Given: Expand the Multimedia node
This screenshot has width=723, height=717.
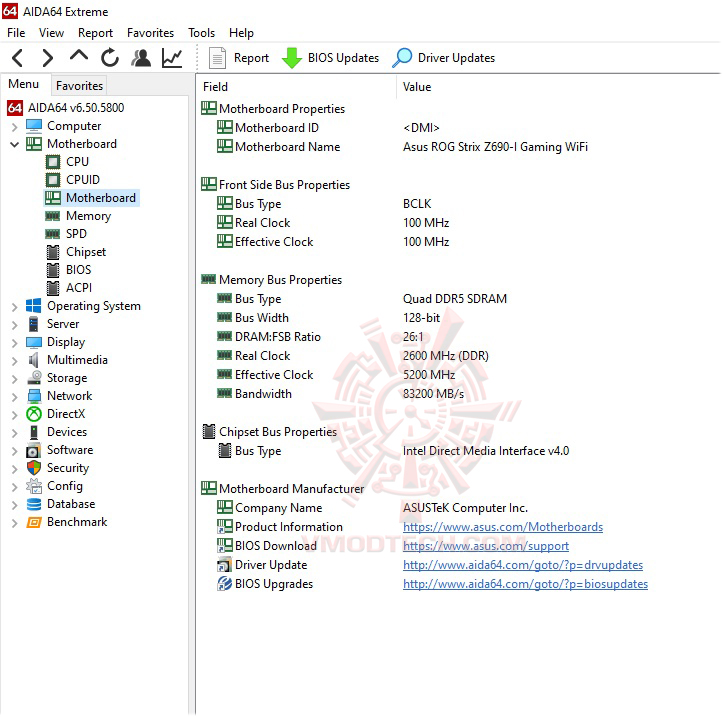Looking at the screenshot, I should pos(14,361).
